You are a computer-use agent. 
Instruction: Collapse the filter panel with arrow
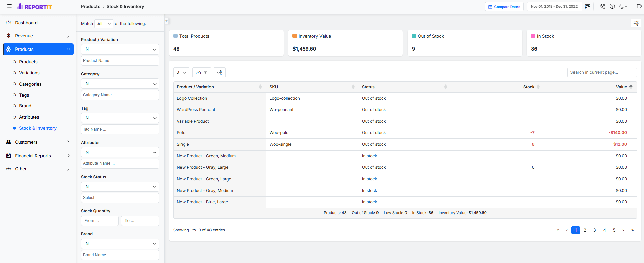pyautogui.click(x=166, y=21)
